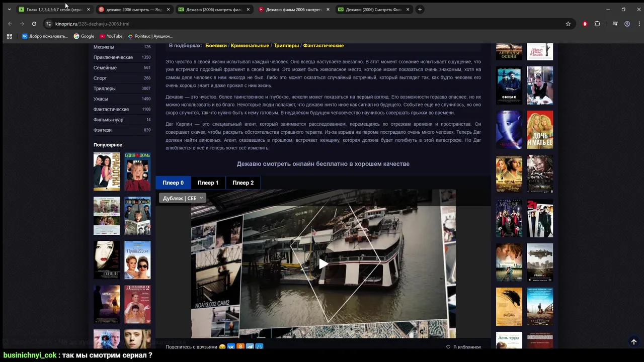Open the apps grid in bookmarks bar
Screen dimensions: 644x362
9,36
